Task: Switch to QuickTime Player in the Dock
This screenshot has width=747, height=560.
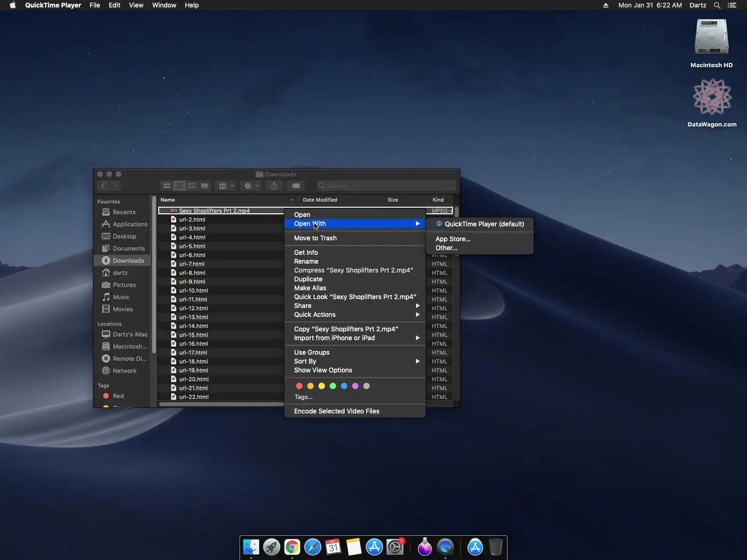Action: tap(445, 547)
